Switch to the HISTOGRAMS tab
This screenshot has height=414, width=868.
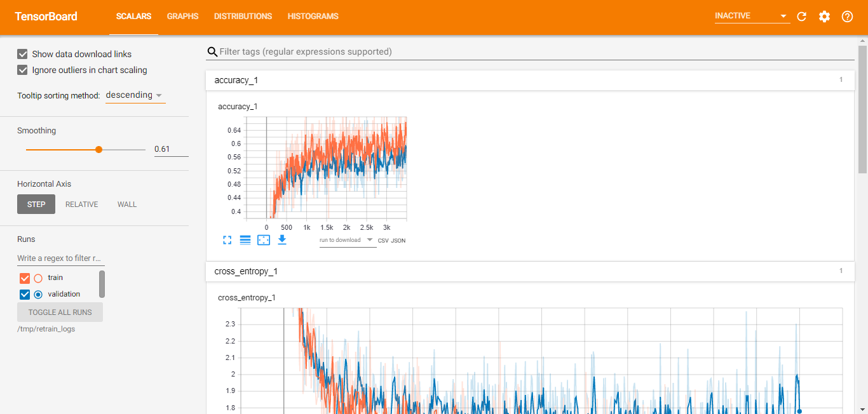(x=313, y=17)
